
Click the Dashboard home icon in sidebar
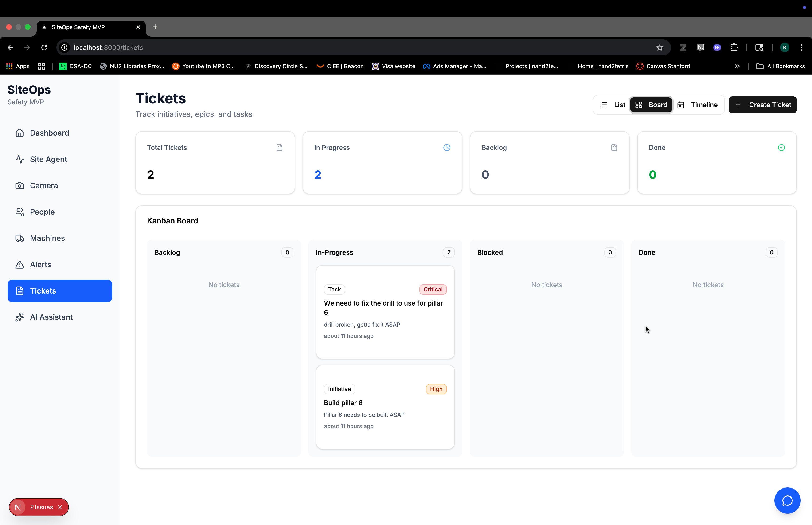coord(20,133)
